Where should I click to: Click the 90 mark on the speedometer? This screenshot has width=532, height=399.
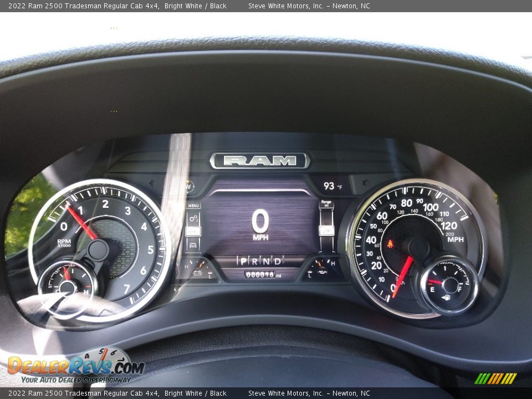[420, 201]
